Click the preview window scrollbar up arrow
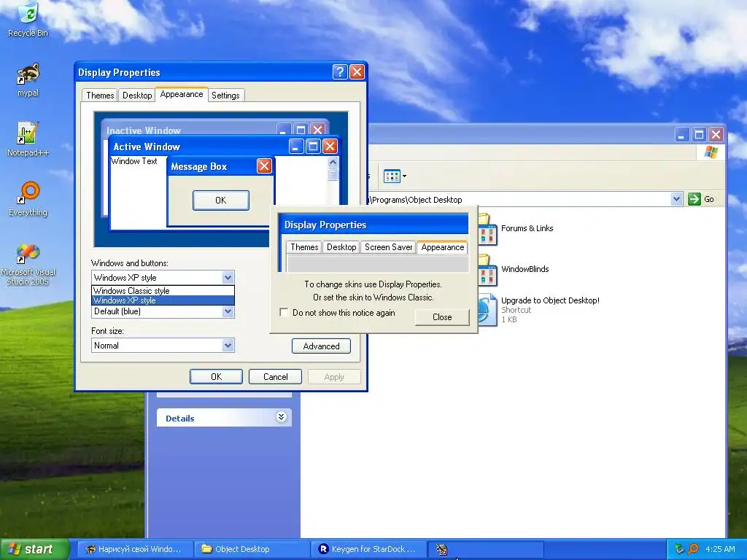Image resolution: width=747 pixels, height=560 pixels. [x=333, y=162]
